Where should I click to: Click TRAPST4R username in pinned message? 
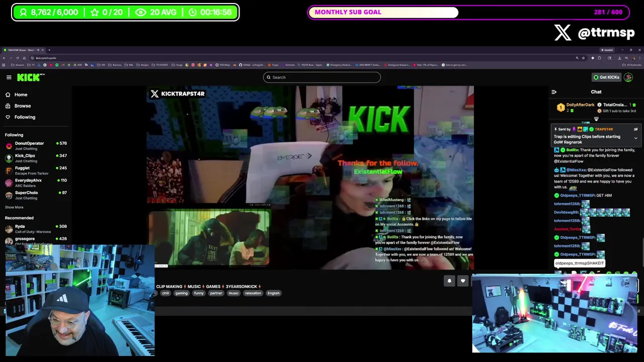[604, 129]
